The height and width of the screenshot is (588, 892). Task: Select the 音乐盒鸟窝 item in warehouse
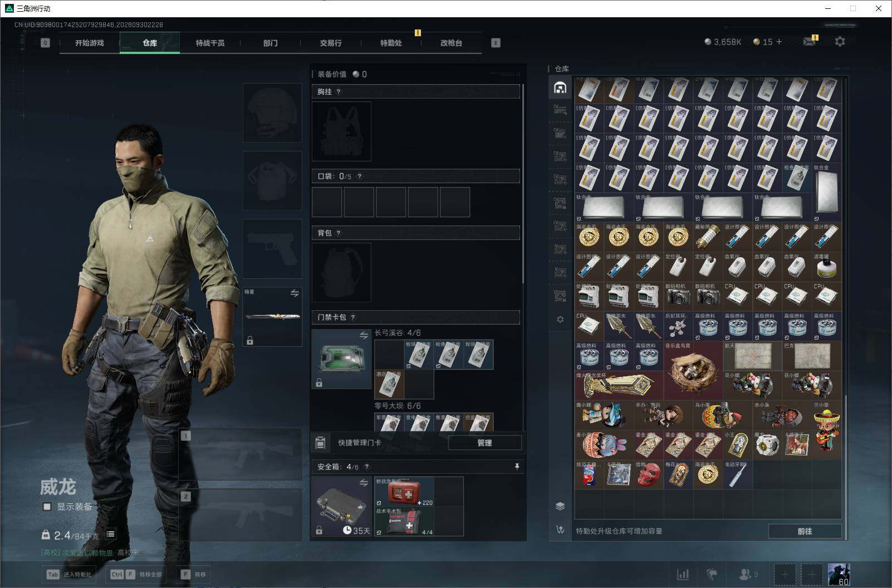pyautogui.click(x=693, y=370)
